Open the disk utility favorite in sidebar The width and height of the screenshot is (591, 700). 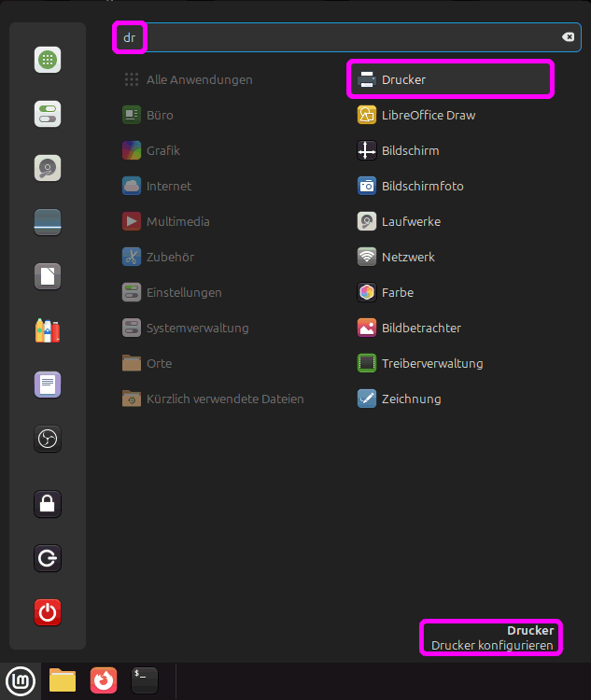[x=48, y=168]
